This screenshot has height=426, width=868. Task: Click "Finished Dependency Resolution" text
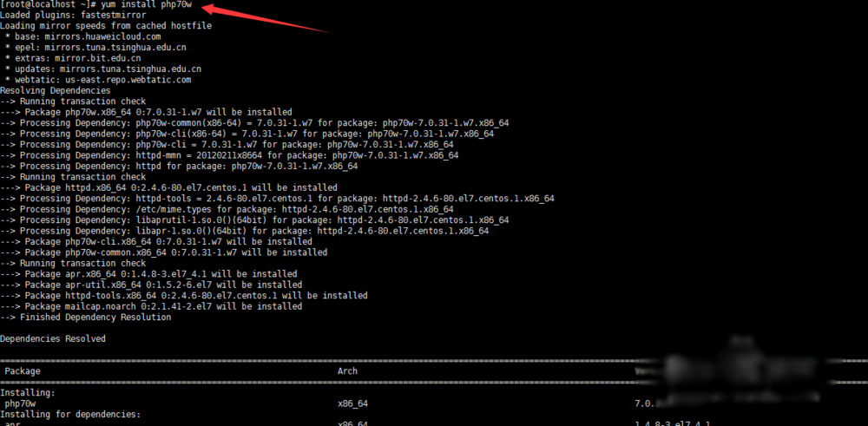(91, 318)
